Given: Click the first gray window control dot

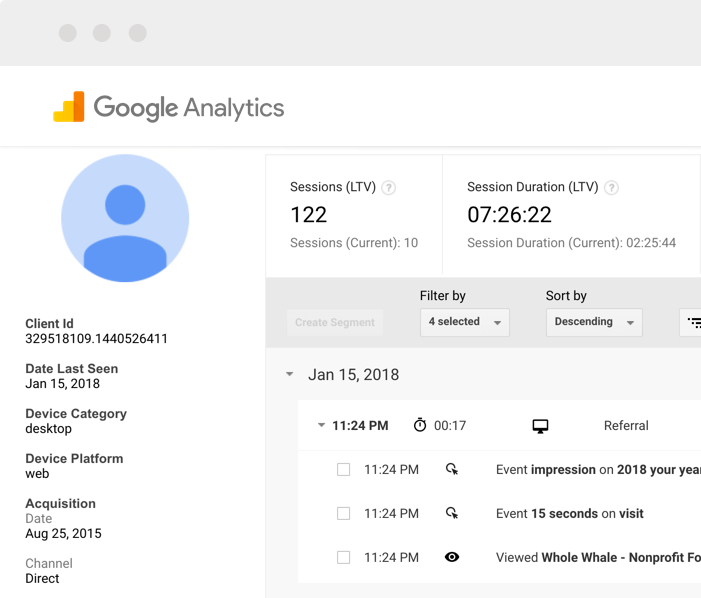Looking at the screenshot, I should [68, 33].
